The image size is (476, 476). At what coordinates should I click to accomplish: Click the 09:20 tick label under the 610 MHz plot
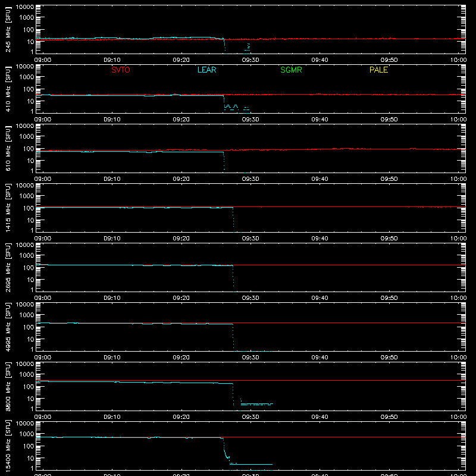181,179
